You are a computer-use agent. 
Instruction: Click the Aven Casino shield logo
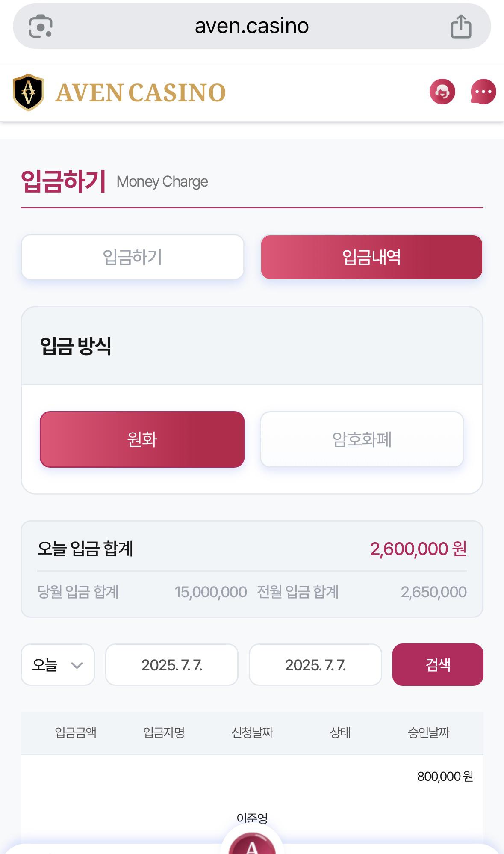pyautogui.click(x=28, y=92)
